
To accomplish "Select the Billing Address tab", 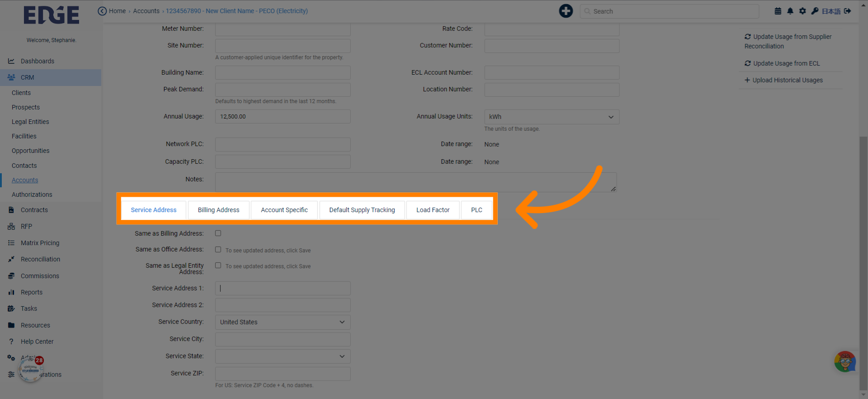I will pyautogui.click(x=219, y=210).
